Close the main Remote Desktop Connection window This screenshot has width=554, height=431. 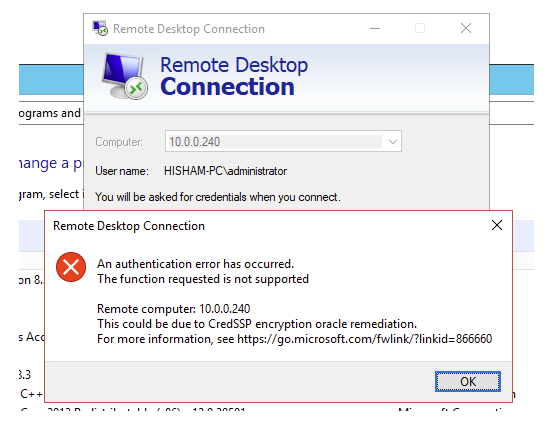[x=466, y=28]
